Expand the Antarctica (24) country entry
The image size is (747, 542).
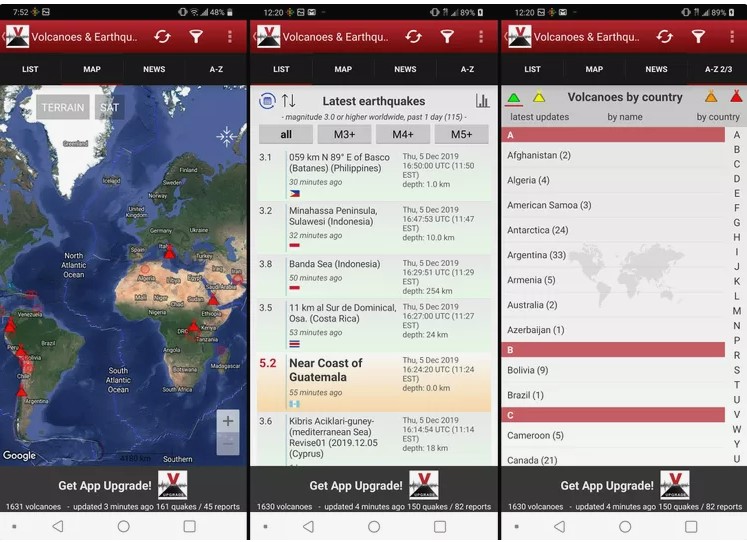point(537,230)
